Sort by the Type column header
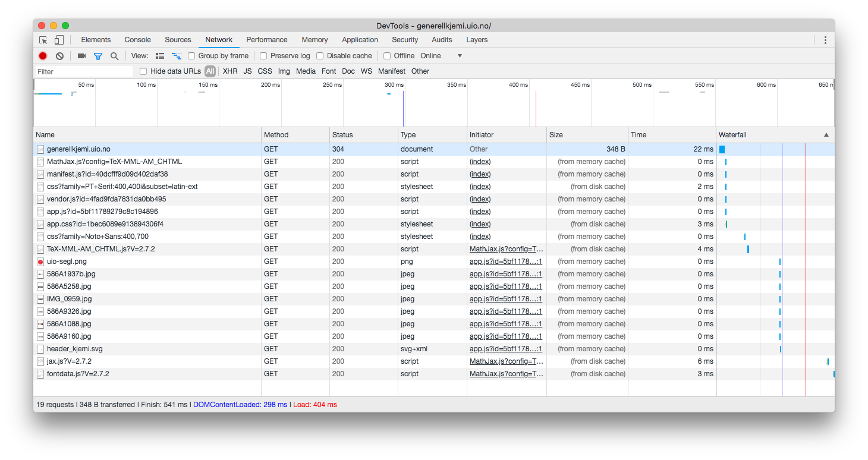Viewport: 868px width, 460px height. (x=433, y=135)
